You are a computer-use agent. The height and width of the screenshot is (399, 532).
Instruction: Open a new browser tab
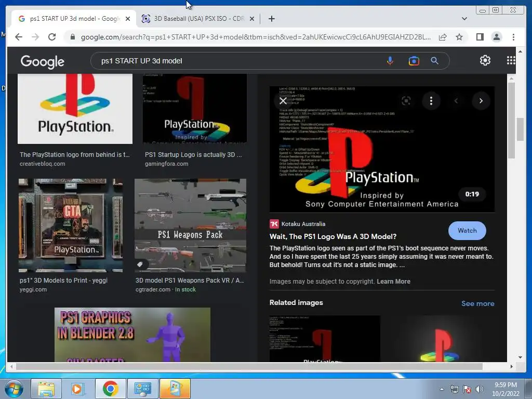271,19
